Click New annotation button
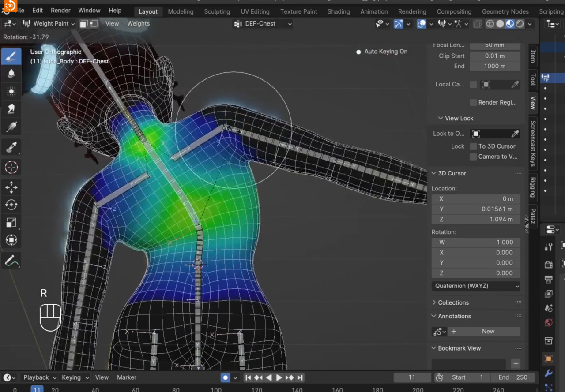Screen dimensions: 565x392 point(488,332)
